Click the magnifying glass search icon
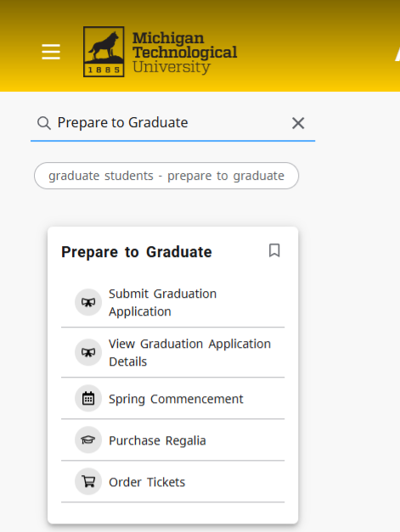The image size is (400, 532). pos(44,123)
